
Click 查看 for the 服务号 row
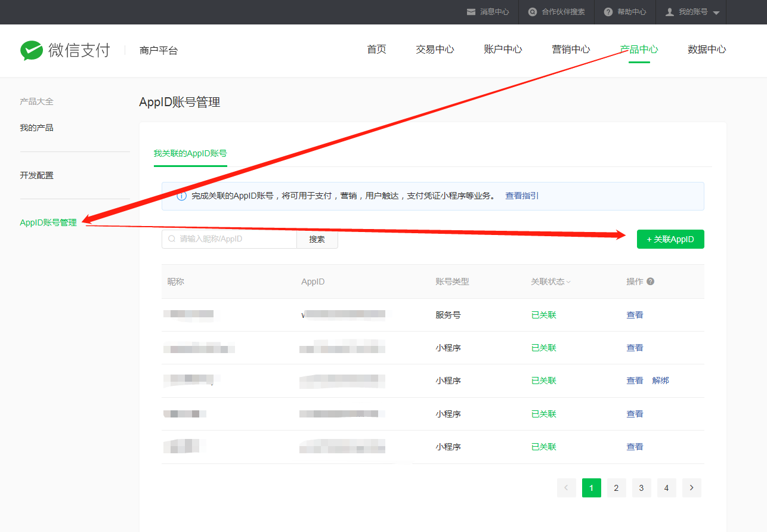click(x=635, y=315)
